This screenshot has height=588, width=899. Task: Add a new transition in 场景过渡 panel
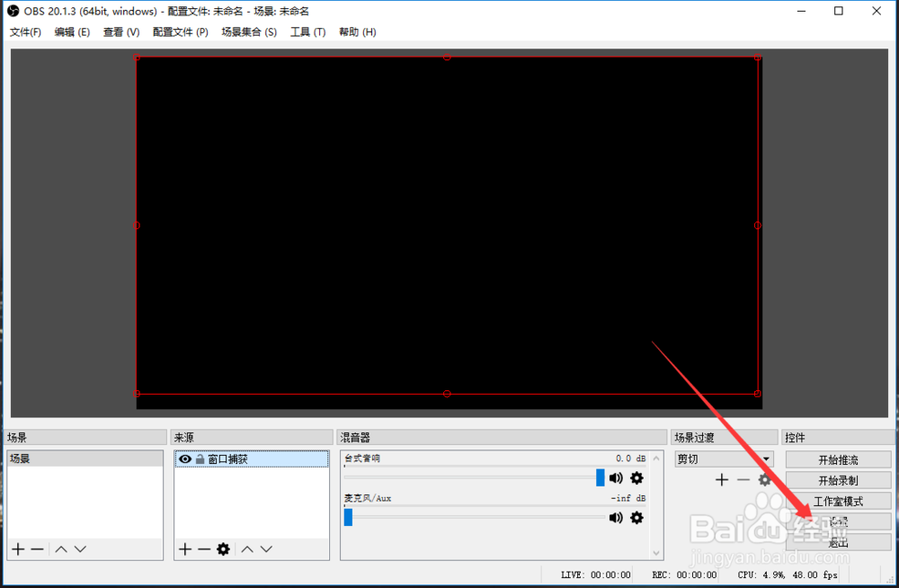pos(721,479)
